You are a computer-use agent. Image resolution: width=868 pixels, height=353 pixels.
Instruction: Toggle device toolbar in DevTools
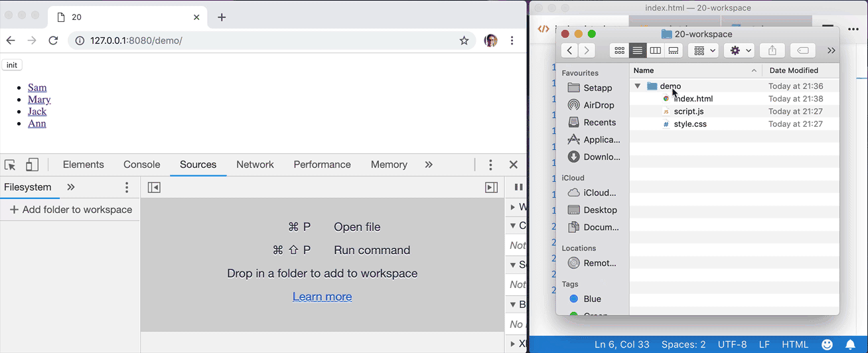tap(32, 165)
